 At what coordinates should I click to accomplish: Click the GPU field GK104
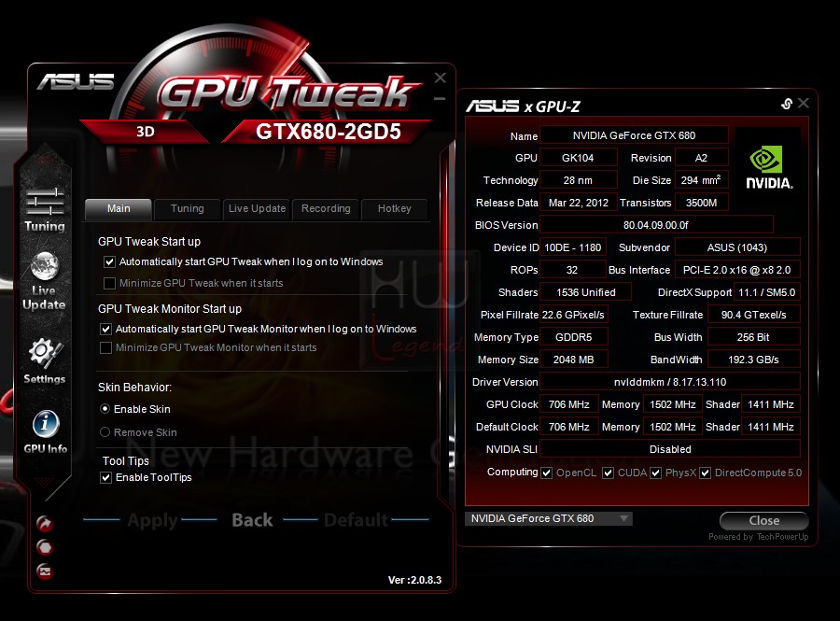pos(578,158)
